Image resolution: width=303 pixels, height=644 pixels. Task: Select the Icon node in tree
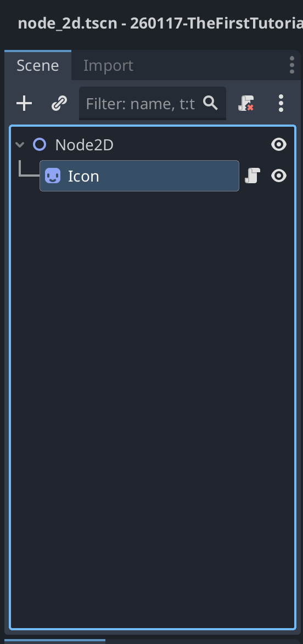click(x=139, y=176)
